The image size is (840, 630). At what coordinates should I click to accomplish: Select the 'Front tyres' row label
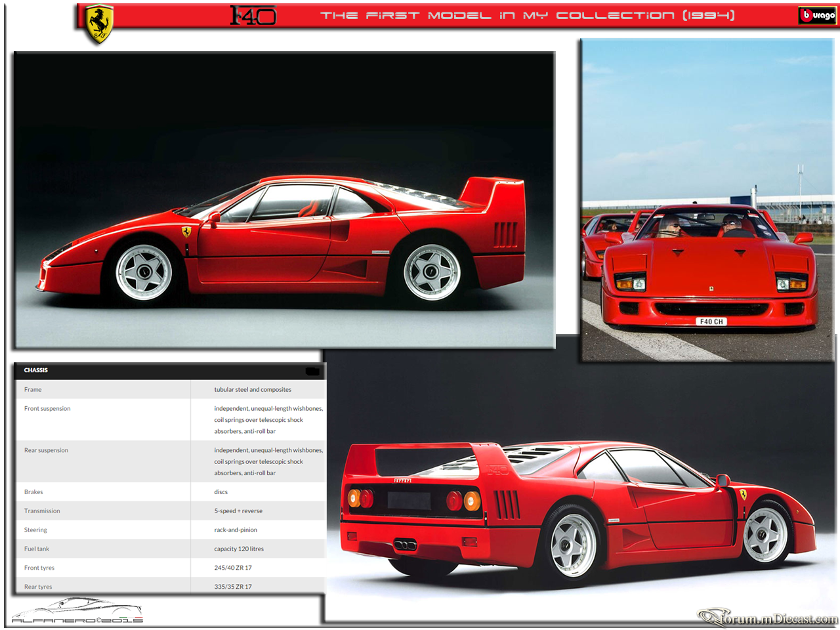pos(39,568)
